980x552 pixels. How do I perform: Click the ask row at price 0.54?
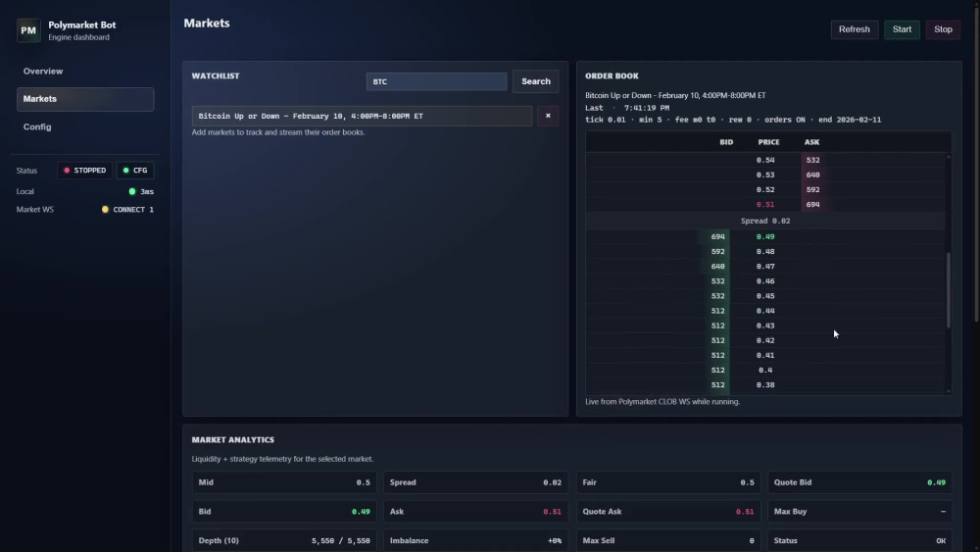tap(765, 160)
